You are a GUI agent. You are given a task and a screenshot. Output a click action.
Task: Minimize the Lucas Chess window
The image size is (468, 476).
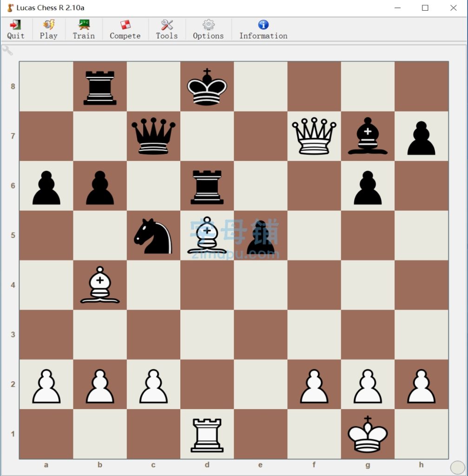pyautogui.click(x=397, y=8)
